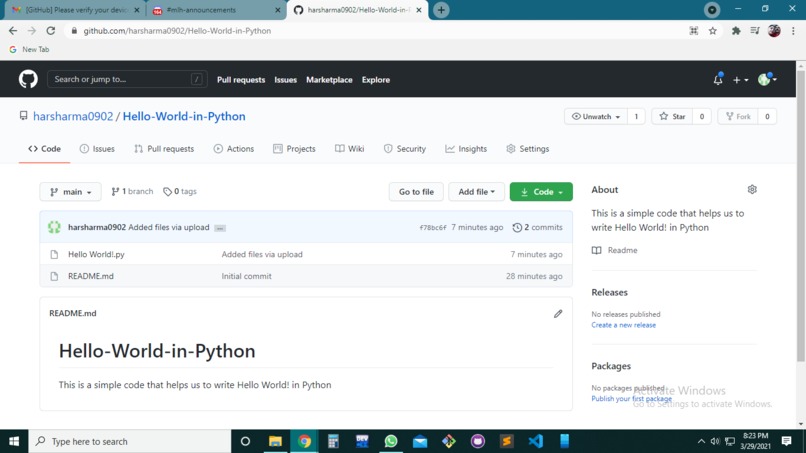Open Chrome three-dot menu
This screenshot has height=453, width=806.
click(x=794, y=31)
